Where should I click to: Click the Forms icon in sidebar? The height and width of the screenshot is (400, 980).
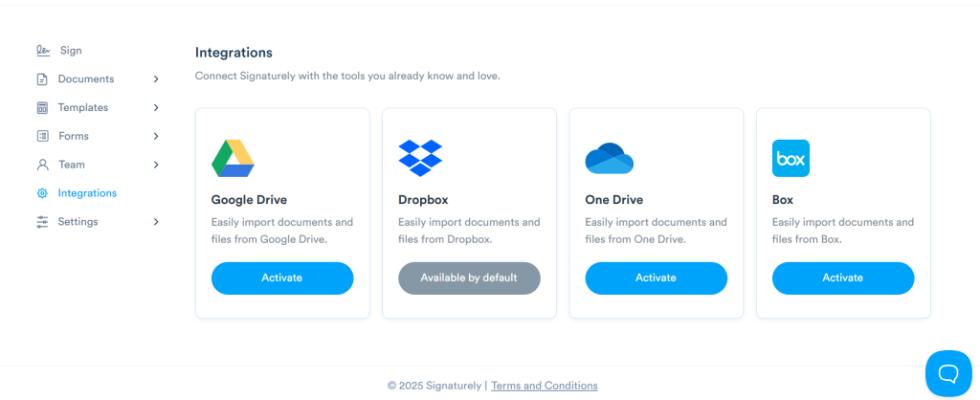[x=42, y=136]
